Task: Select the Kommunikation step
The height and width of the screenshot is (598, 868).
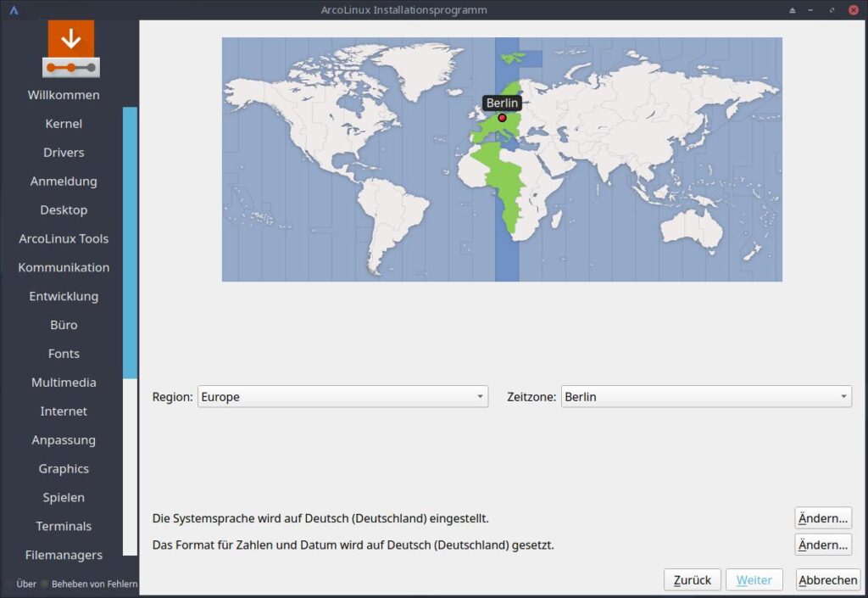Action: [64, 267]
